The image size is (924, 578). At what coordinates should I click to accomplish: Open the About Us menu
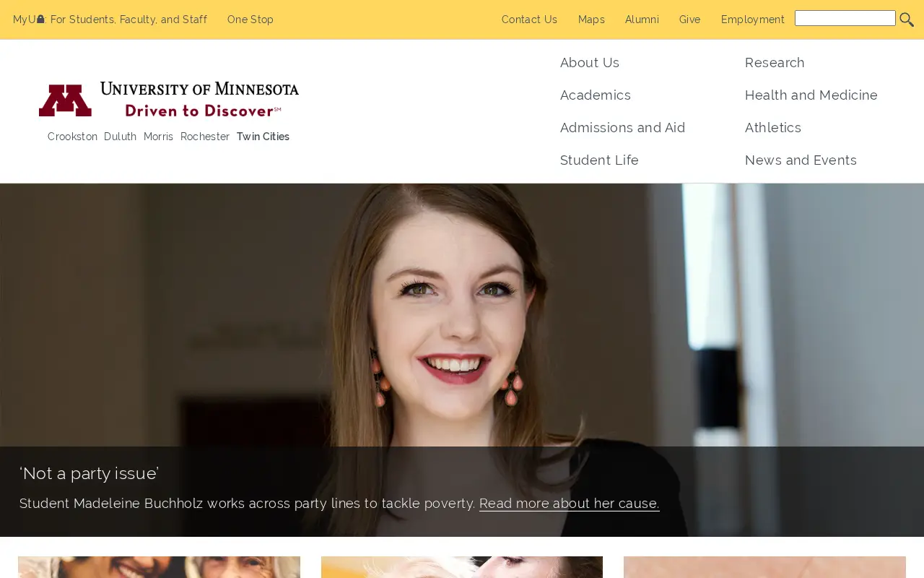590,63
